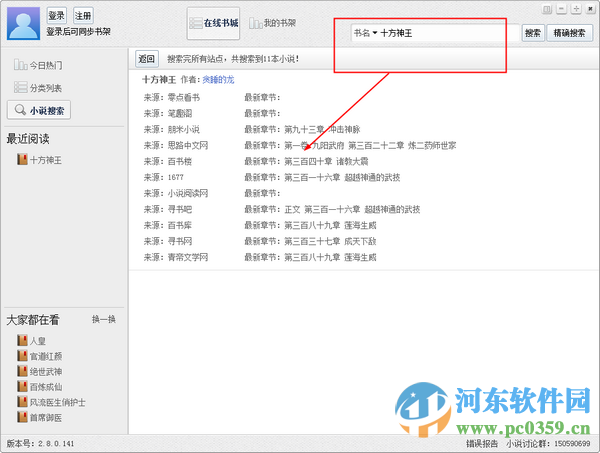This screenshot has height=453, width=600.
Task: Click the 搜索 search button
Action: [x=533, y=33]
